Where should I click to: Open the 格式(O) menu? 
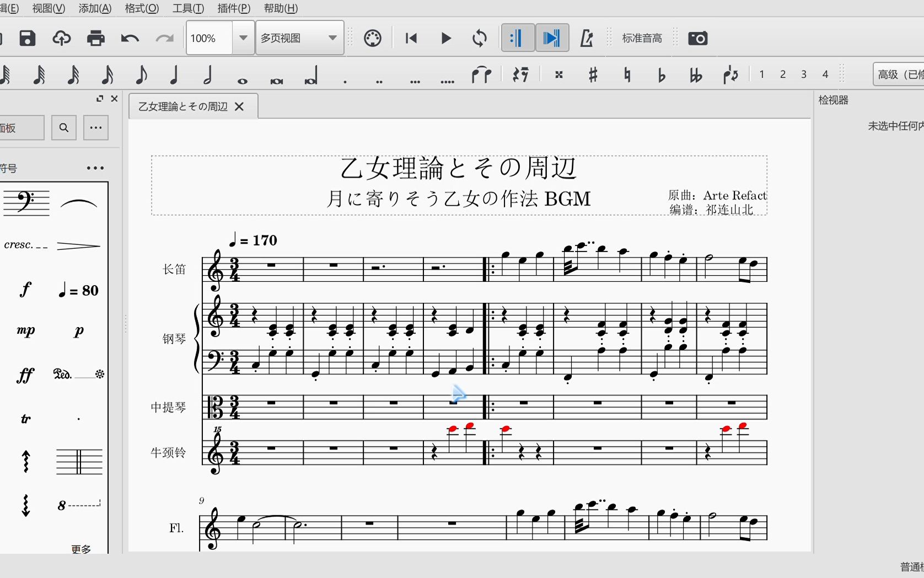pos(142,8)
